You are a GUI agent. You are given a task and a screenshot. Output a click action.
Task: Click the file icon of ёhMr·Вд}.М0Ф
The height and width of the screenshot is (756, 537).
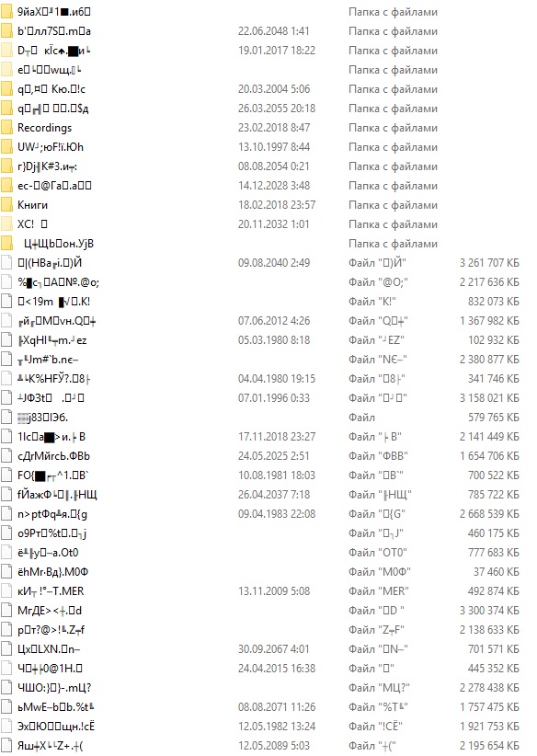click(6, 572)
